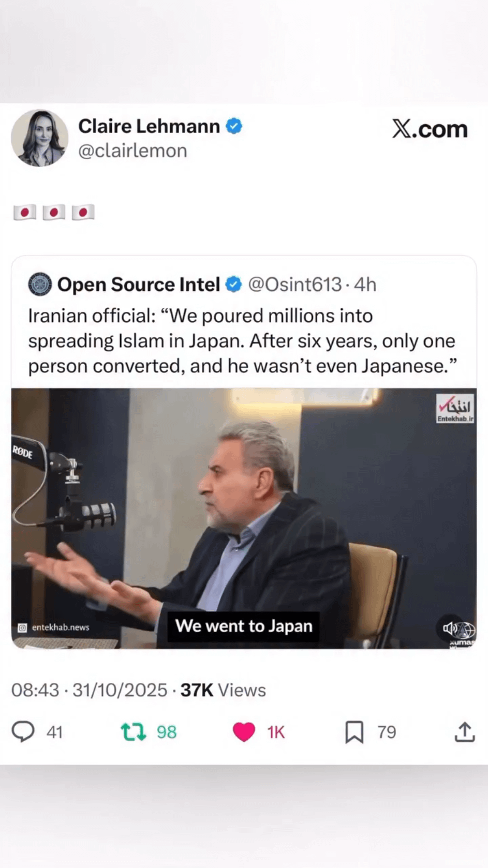Toggle the bookmark icon
Screen dimensions: 488x868
point(354,732)
